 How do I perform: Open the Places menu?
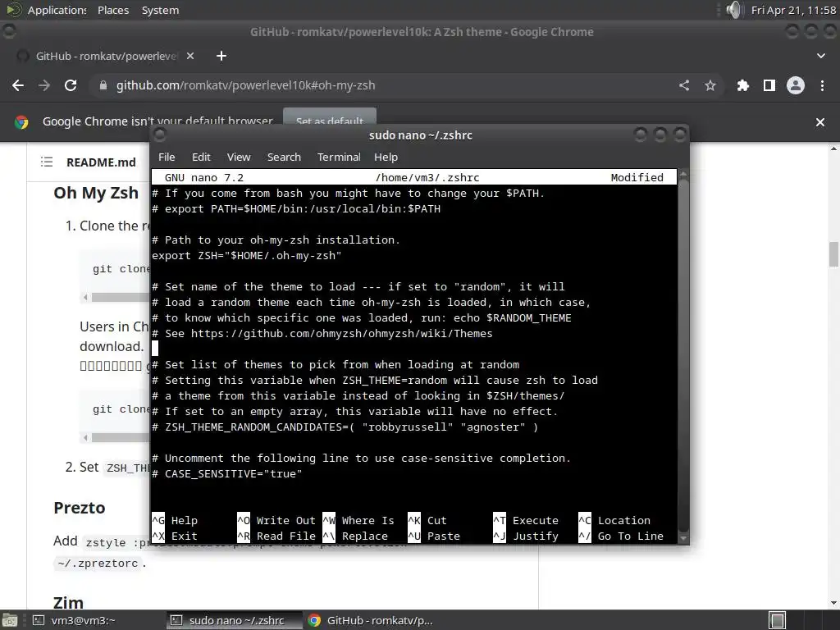point(113,10)
